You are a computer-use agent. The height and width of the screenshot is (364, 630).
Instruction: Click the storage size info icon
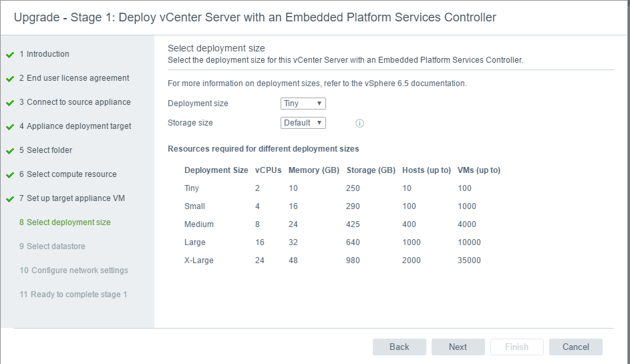359,124
